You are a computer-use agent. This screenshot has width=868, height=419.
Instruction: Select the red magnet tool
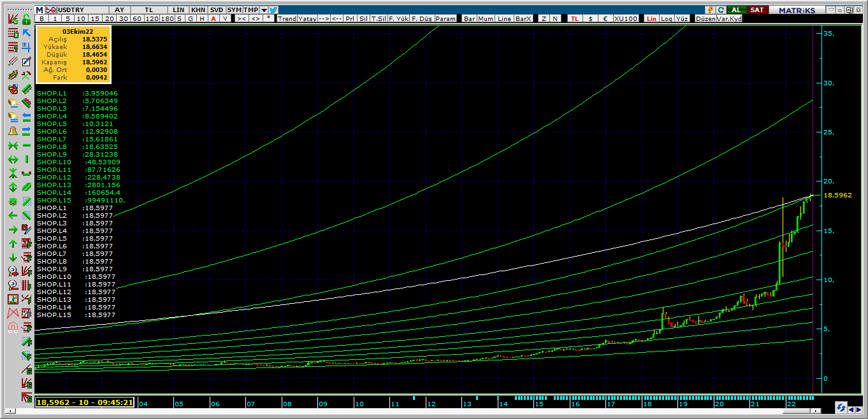coord(13,327)
